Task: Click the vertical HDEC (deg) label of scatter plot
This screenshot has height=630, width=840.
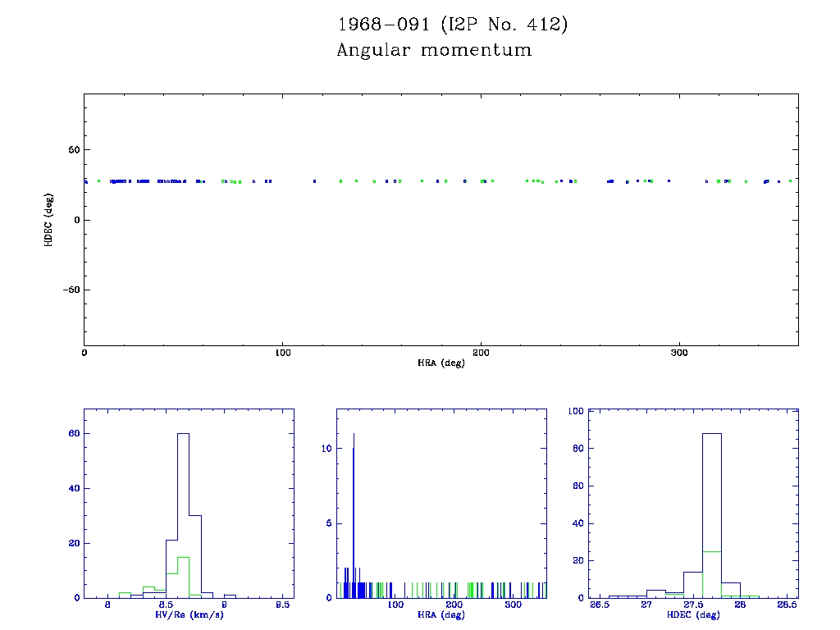Action: coord(50,219)
